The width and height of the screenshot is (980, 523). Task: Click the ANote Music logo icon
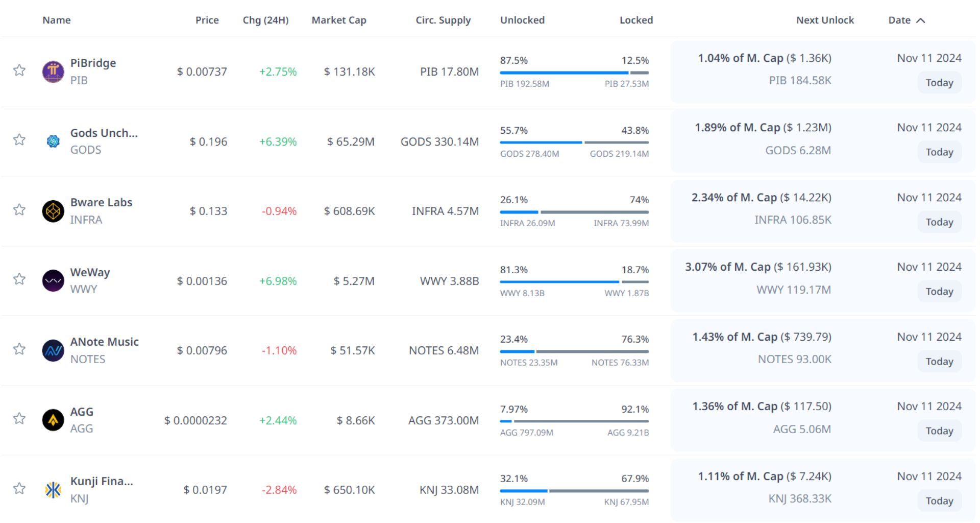(53, 350)
